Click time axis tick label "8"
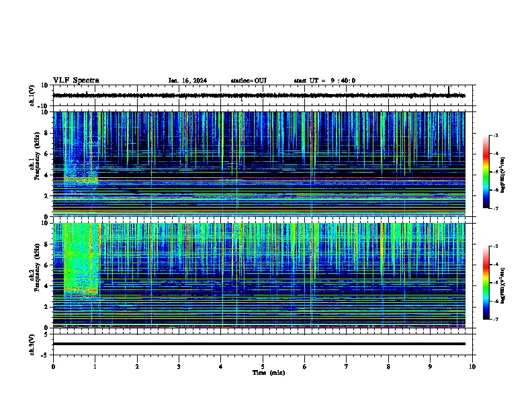The width and height of the screenshot is (532, 411). tap(388, 367)
